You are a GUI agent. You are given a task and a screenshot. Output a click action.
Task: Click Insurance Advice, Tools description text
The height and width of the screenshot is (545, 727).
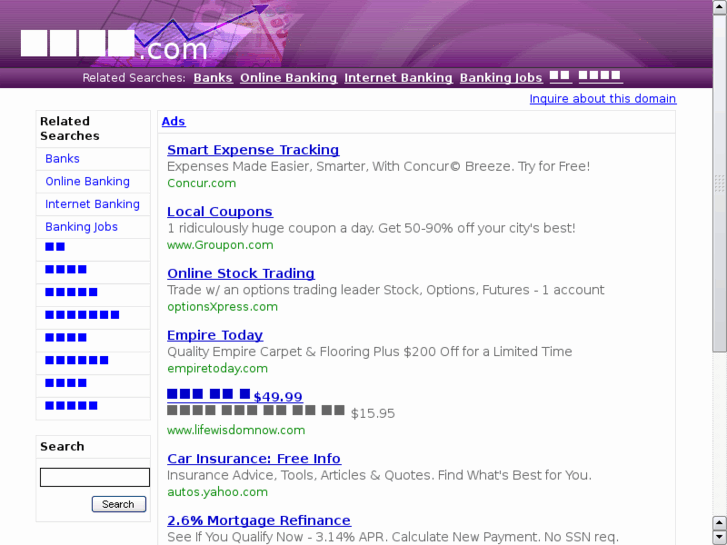[x=379, y=475]
